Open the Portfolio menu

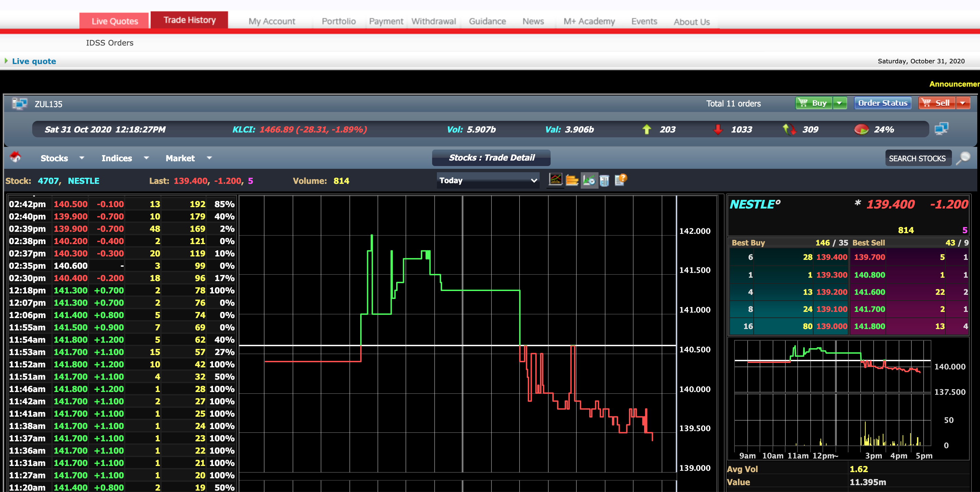pyautogui.click(x=338, y=21)
